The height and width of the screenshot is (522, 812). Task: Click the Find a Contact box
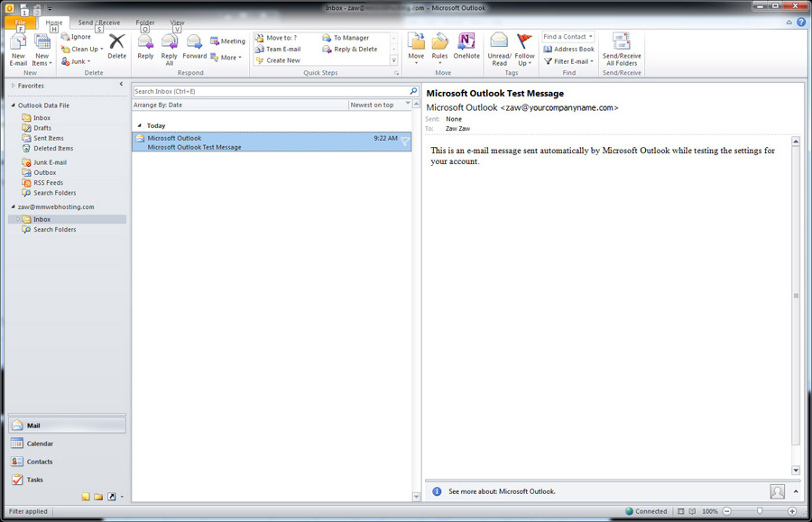coord(568,37)
